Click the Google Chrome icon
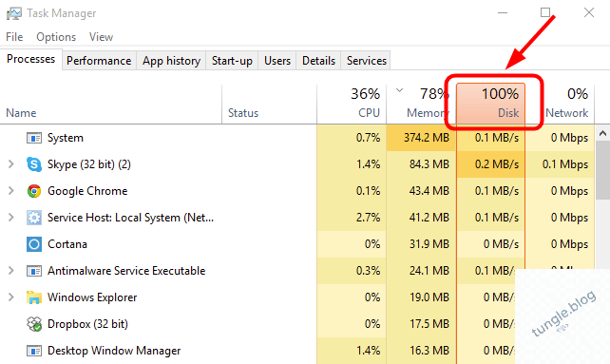Screen dimensions: 610x364 click(34, 191)
